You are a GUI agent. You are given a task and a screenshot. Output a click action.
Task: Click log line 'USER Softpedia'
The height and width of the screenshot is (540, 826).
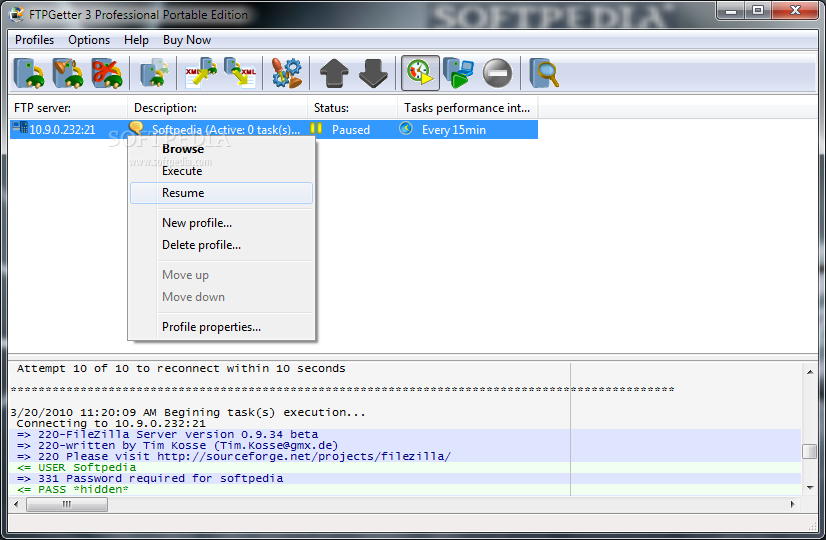(x=76, y=468)
